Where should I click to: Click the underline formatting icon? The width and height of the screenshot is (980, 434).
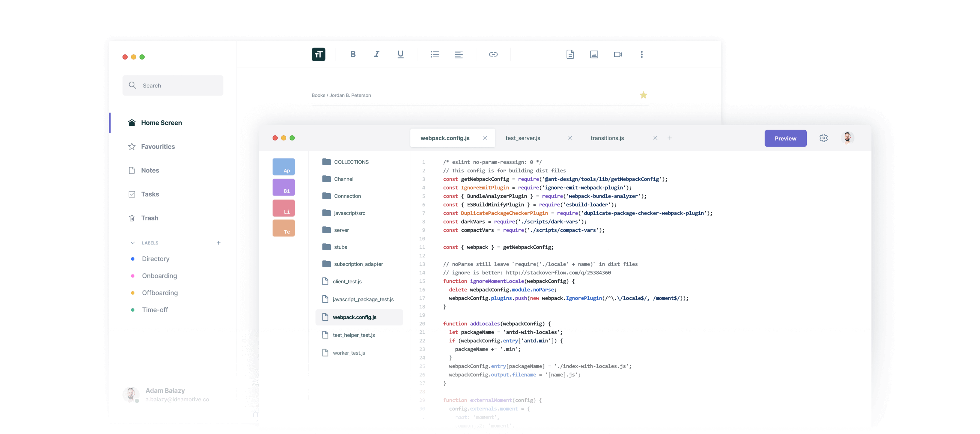coord(400,54)
